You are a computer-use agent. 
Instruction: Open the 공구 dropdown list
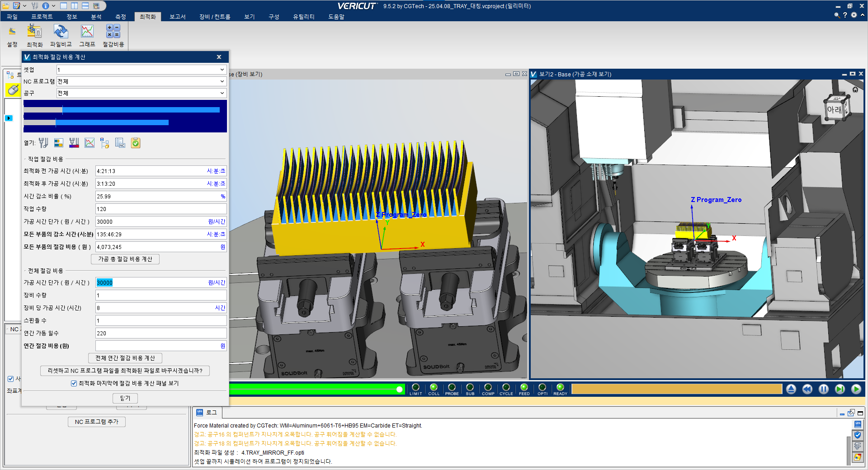[x=222, y=93]
